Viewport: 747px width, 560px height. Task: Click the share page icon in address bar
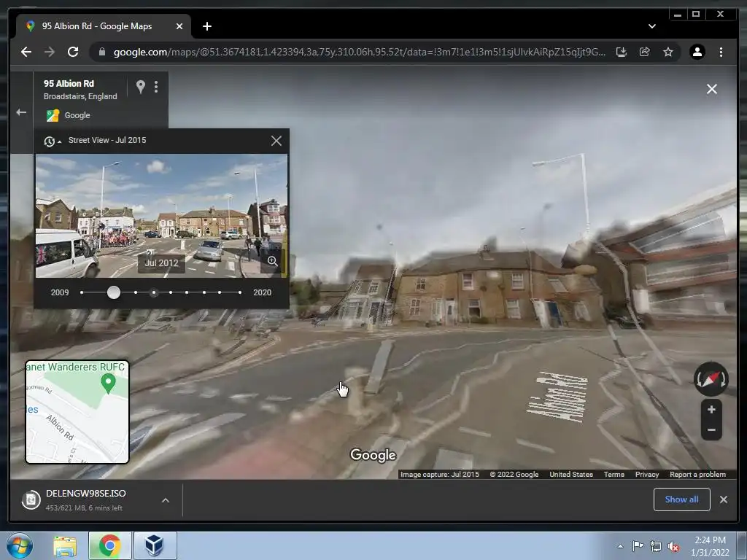pyautogui.click(x=645, y=52)
